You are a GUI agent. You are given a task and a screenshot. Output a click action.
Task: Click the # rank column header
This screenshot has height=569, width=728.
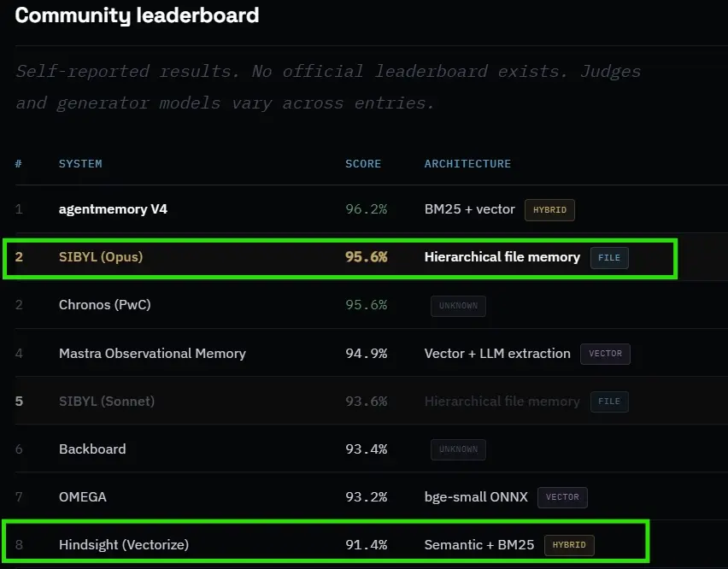click(x=19, y=164)
